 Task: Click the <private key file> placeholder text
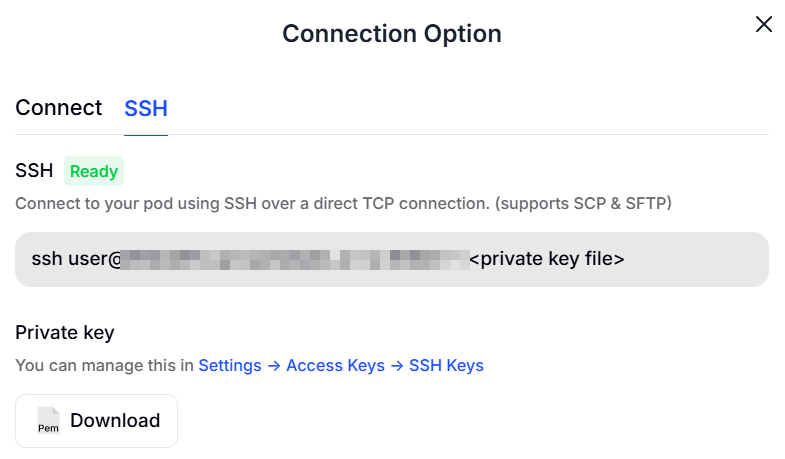pos(547,259)
